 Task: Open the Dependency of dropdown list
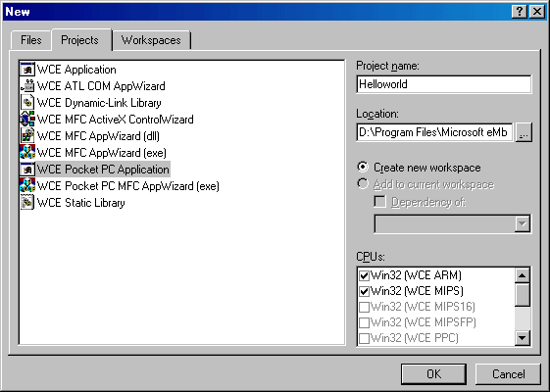[523, 223]
